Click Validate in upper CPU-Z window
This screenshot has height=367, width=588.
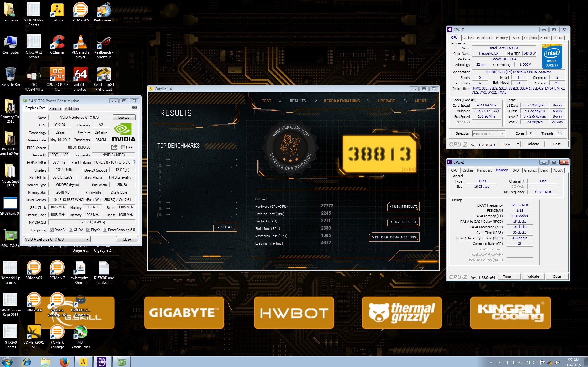(533, 144)
